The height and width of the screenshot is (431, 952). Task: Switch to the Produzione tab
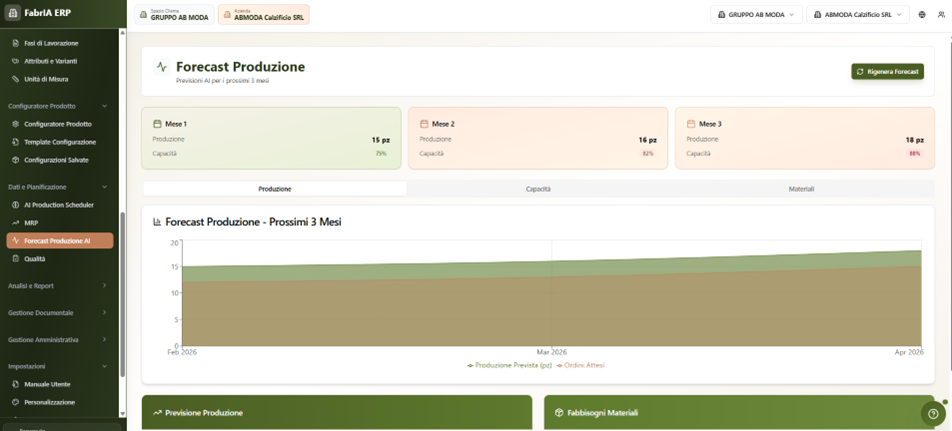275,189
